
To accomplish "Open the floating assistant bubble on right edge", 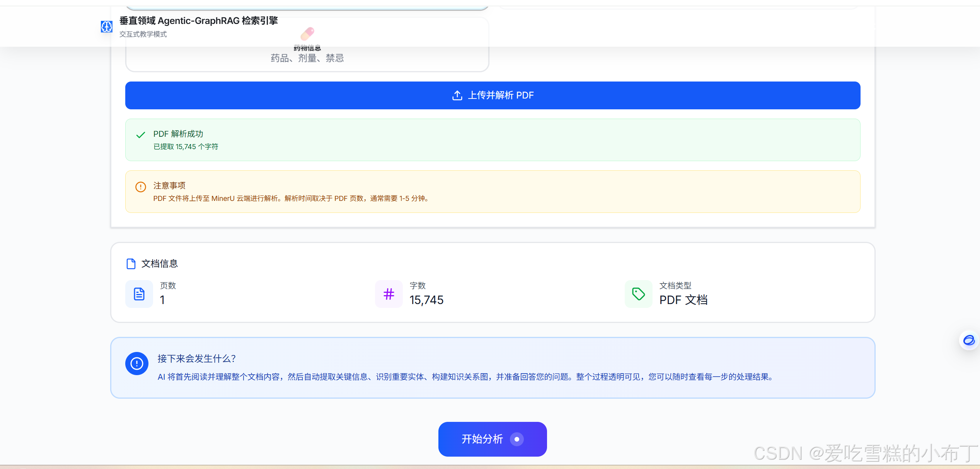I will [x=969, y=340].
